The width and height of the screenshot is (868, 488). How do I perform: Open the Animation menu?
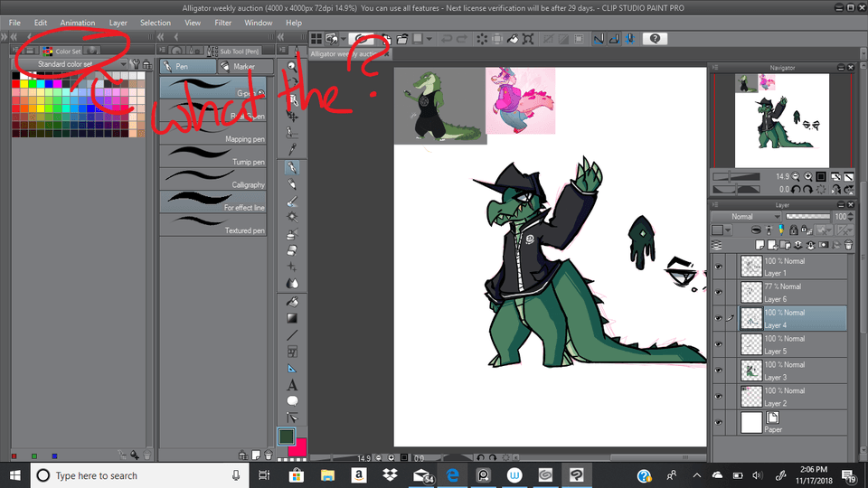coord(77,23)
